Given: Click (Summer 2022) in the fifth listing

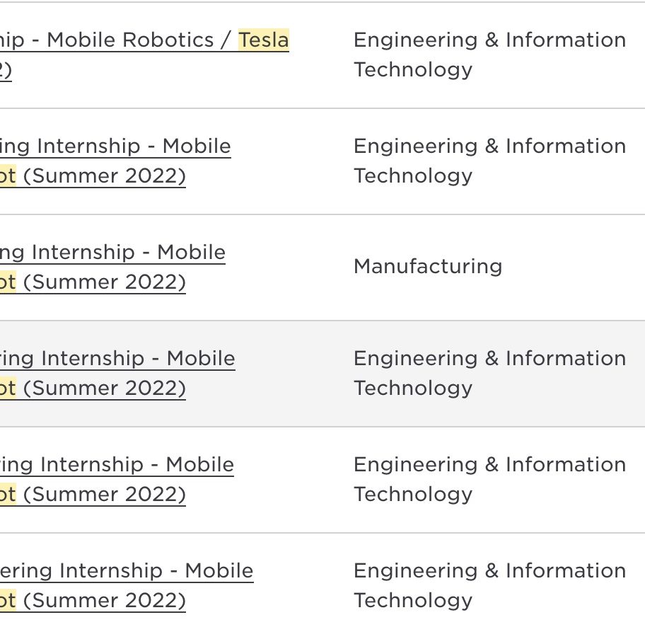Looking at the screenshot, I should [105, 495].
